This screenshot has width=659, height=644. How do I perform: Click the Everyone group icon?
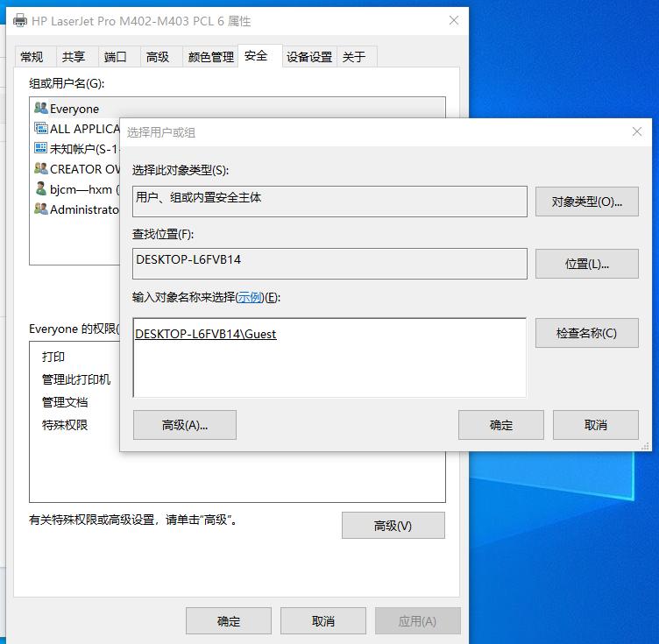pyautogui.click(x=41, y=109)
